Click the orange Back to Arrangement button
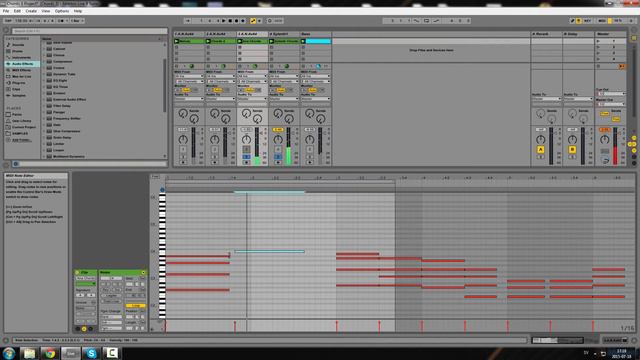This screenshot has width=640, height=360. click(x=622, y=66)
